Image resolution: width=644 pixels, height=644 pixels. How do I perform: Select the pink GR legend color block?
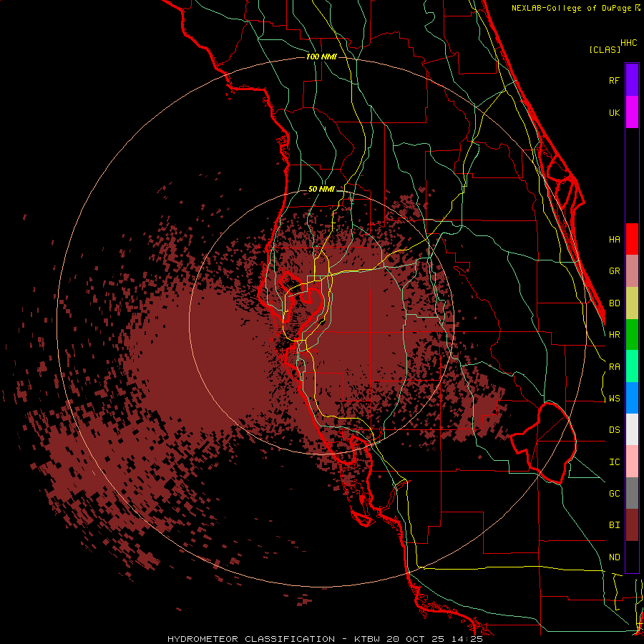[632, 270]
